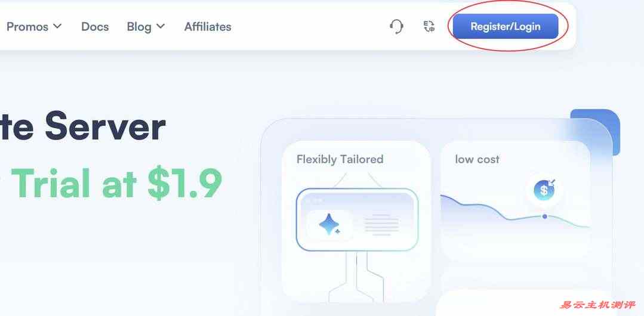The width and height of the screenshot is (644, 316).
Task: Open the Blog menu
Action: point(146,27)
